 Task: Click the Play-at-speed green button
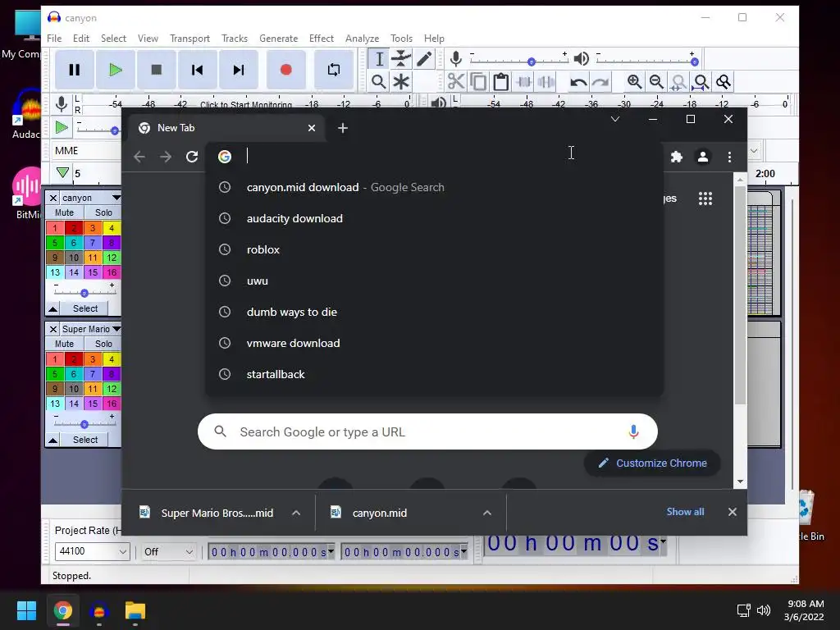62,127
